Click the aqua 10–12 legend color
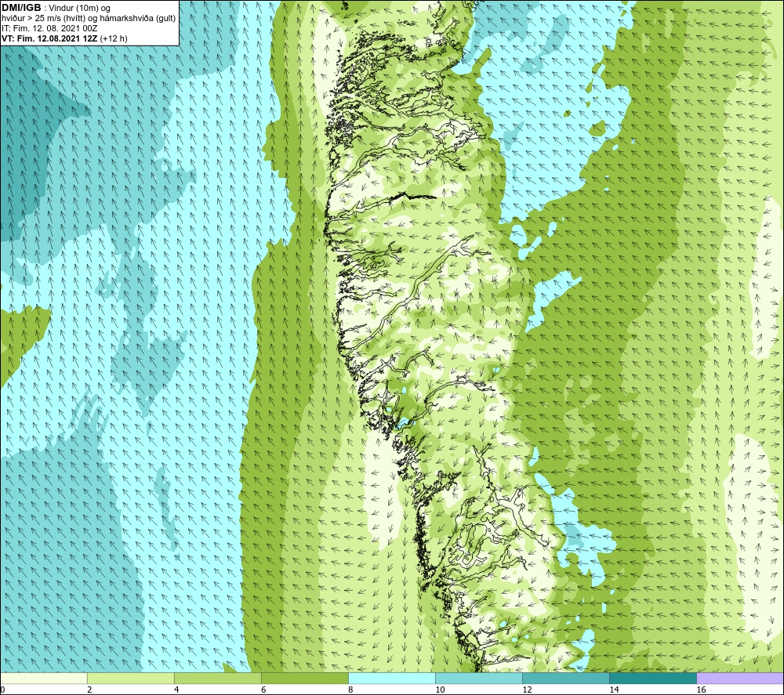Screen dimensions: 784x695 pos(479,678)
